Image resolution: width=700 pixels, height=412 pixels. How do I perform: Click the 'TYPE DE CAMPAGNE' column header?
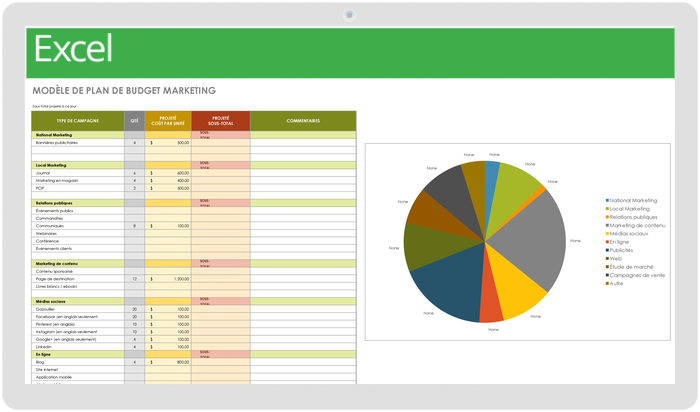click(78, 121)
